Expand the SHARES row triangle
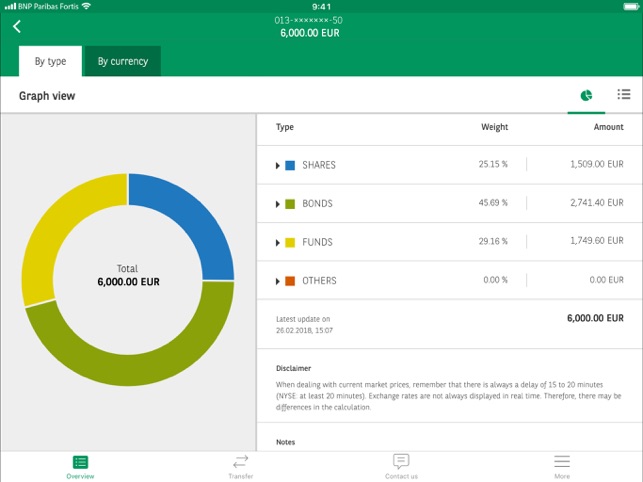The height and width of the screenshot is (482, 643). [278, 165]
